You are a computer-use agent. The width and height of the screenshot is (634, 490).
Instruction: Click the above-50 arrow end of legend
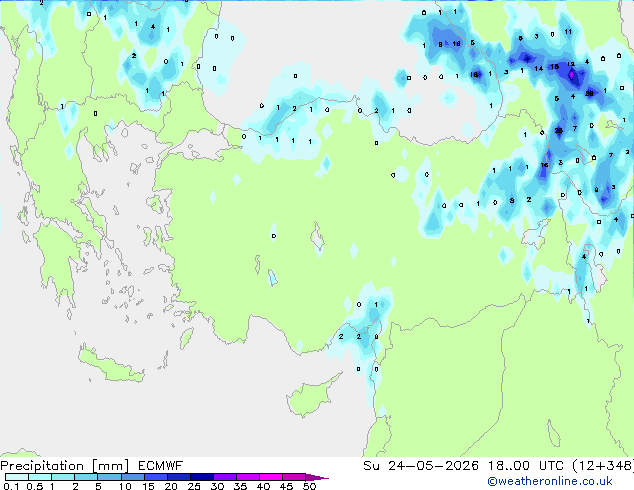[317, 477]
